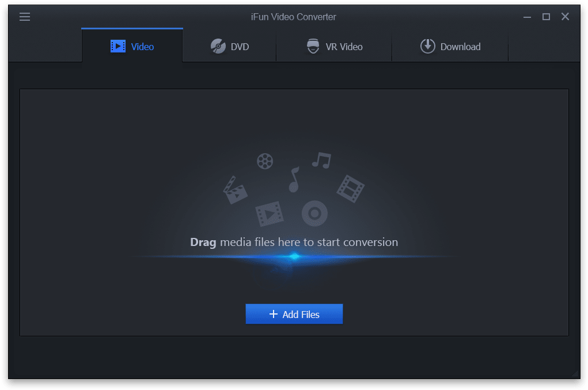Open the hamburger menu
This screenshot has width=588, height=390.
(25, 17)
